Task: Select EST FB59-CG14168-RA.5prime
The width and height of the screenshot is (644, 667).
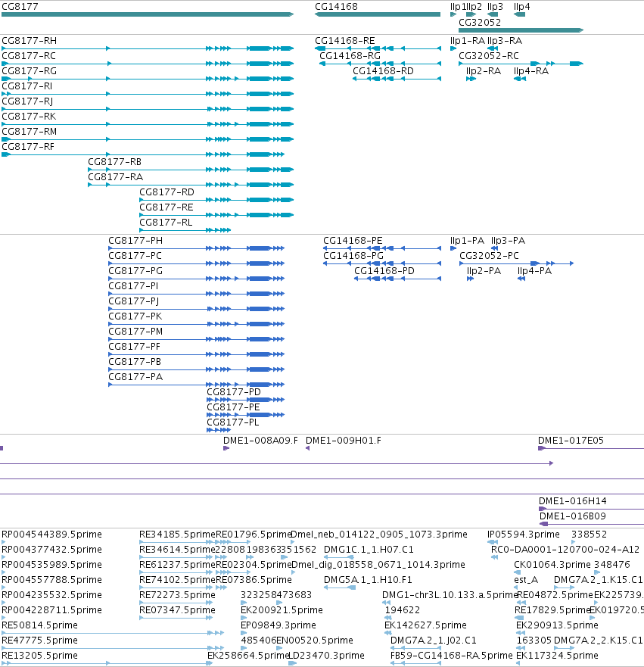Action: pos(452,656)
